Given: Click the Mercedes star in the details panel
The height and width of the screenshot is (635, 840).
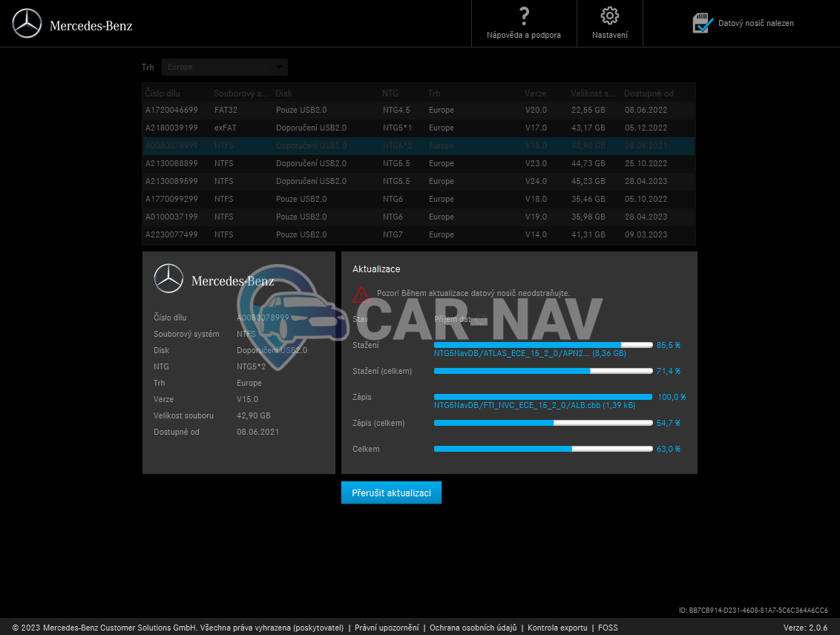Looking at the screenshot, I should pyautogui.click(x=168, y=278).
